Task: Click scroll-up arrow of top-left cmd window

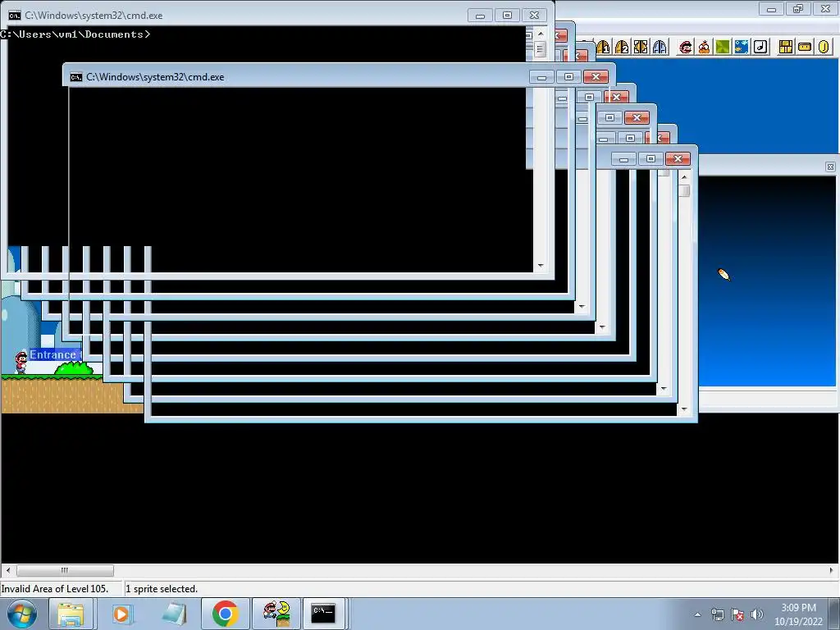Action: (x=541, y=34)
